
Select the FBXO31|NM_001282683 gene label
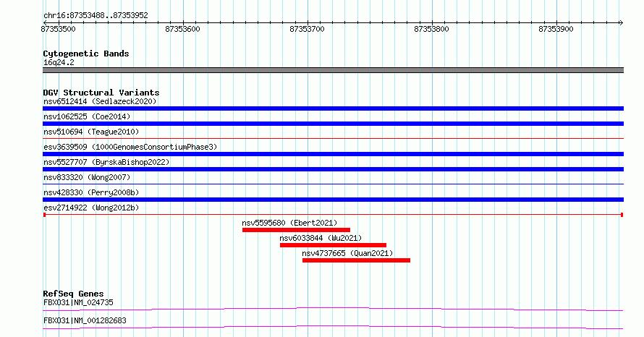85,320
